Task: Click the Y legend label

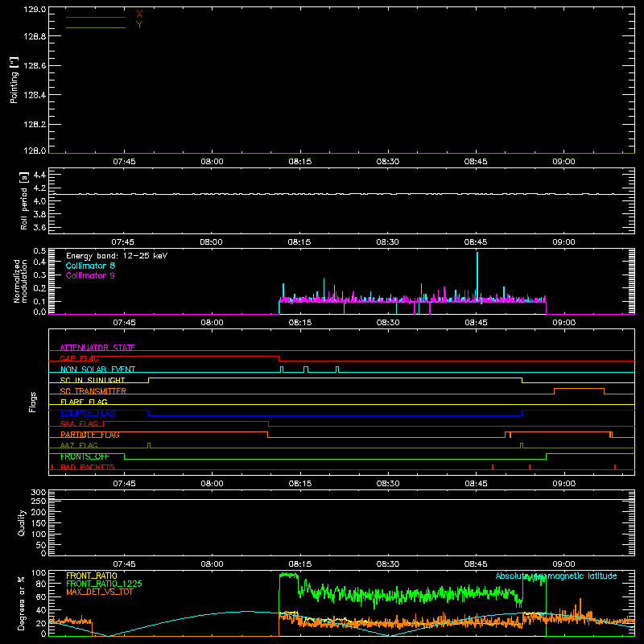Action: [x=139, y=25]
